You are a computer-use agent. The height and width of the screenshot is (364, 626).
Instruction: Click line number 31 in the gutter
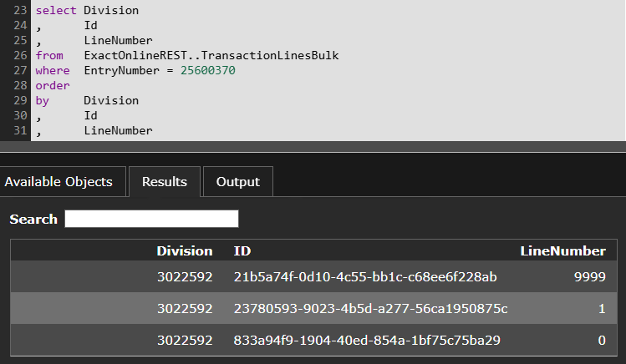(16, 131)
